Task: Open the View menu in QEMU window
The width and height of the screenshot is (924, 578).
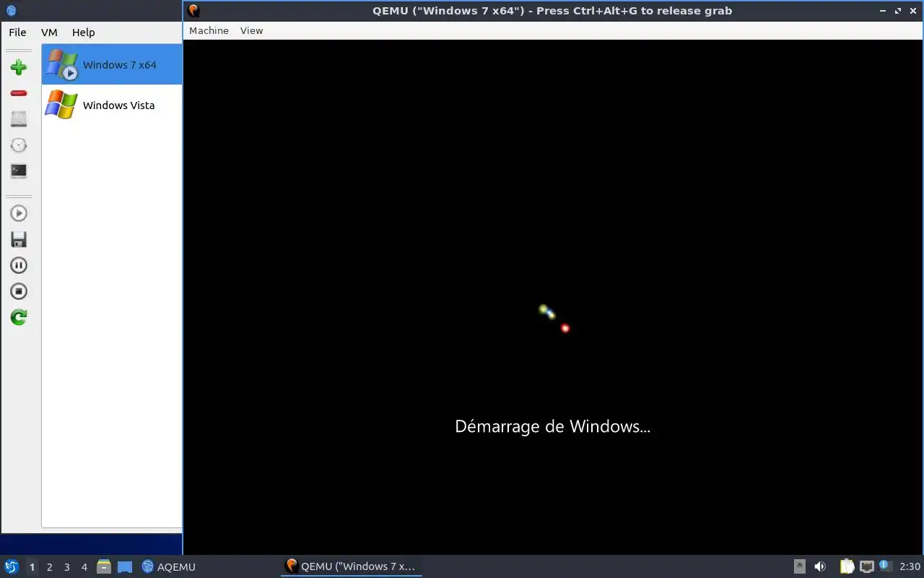Action: coord(251,30)
